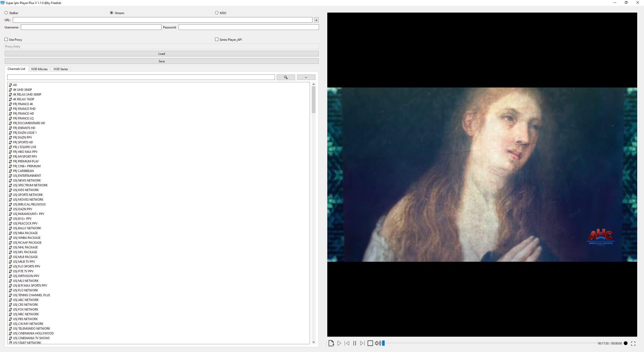Screen dimensions: 644x352
Task: Click the channel search box
Action: point(141,77)
